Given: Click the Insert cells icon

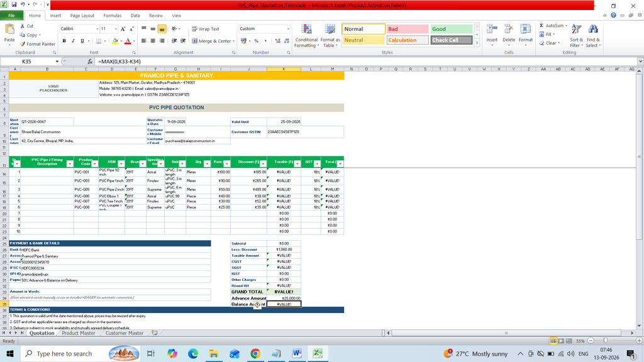Looking at the screenshot, I should point(492,30).
